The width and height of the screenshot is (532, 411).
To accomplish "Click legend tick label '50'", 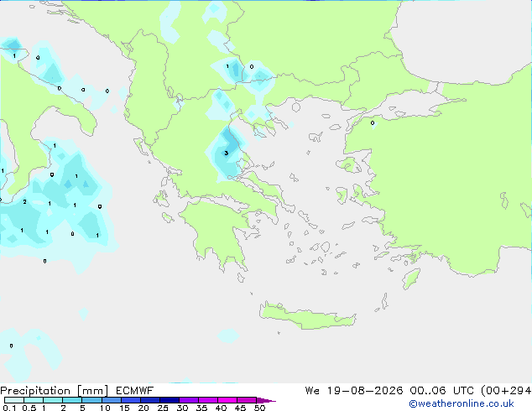I will point(259,408).
